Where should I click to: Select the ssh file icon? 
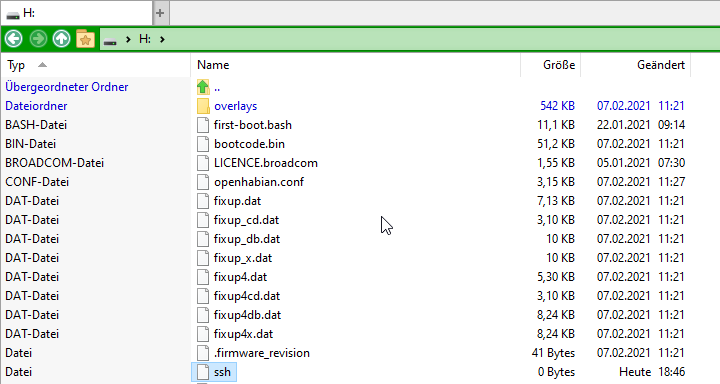pos(203,372)
